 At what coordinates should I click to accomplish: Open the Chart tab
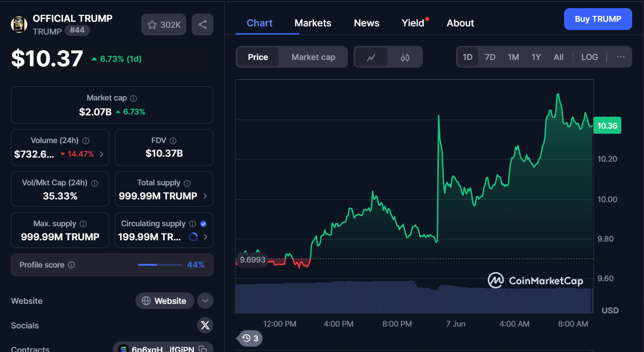(x=260, y=23)
